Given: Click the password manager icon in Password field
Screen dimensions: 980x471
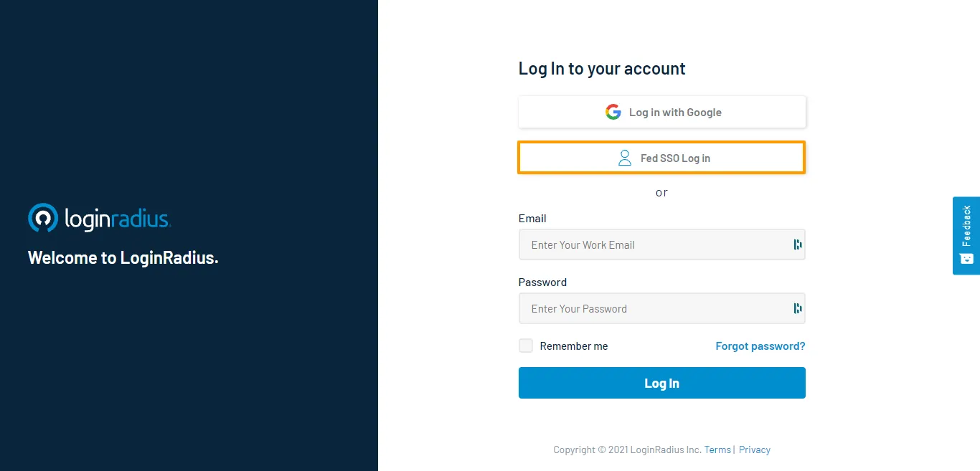Looking at the screenshot, I should [797, 308].
